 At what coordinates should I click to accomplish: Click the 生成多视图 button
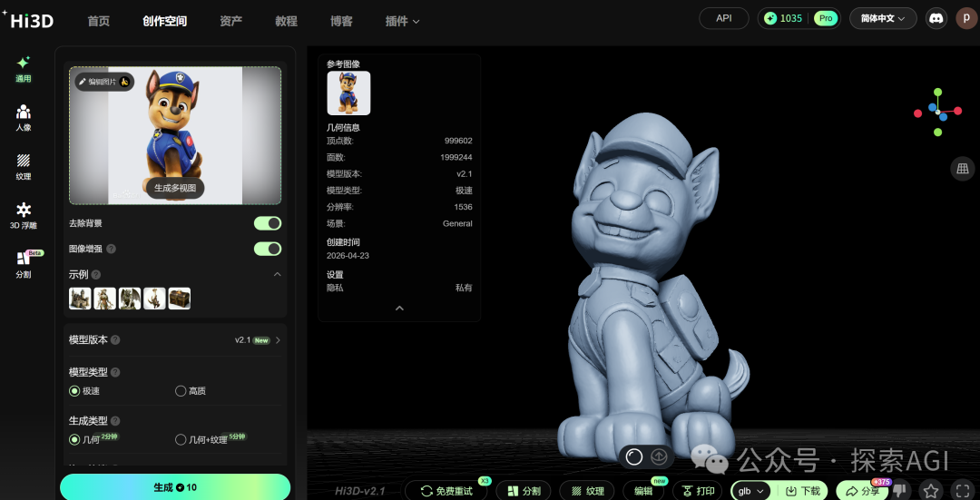[175, 188]
